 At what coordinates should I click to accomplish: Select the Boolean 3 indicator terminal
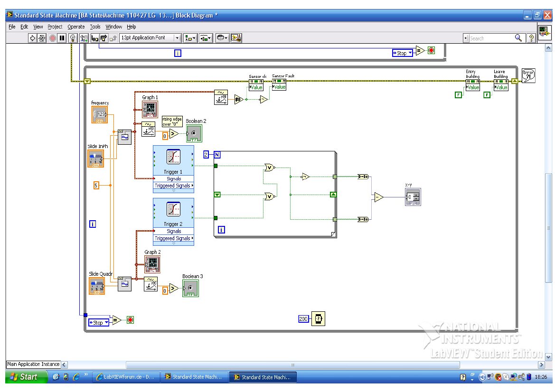click(190, 289)
